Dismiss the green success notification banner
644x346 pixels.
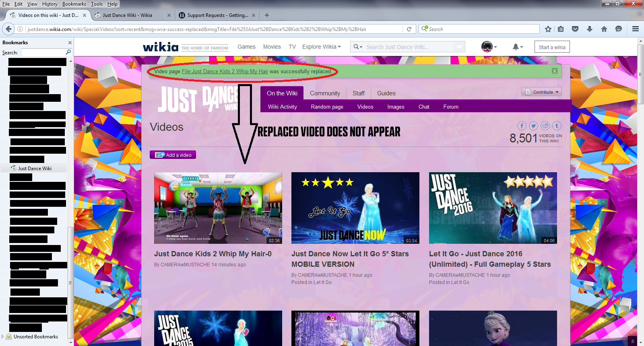click(x=554, y=71)
